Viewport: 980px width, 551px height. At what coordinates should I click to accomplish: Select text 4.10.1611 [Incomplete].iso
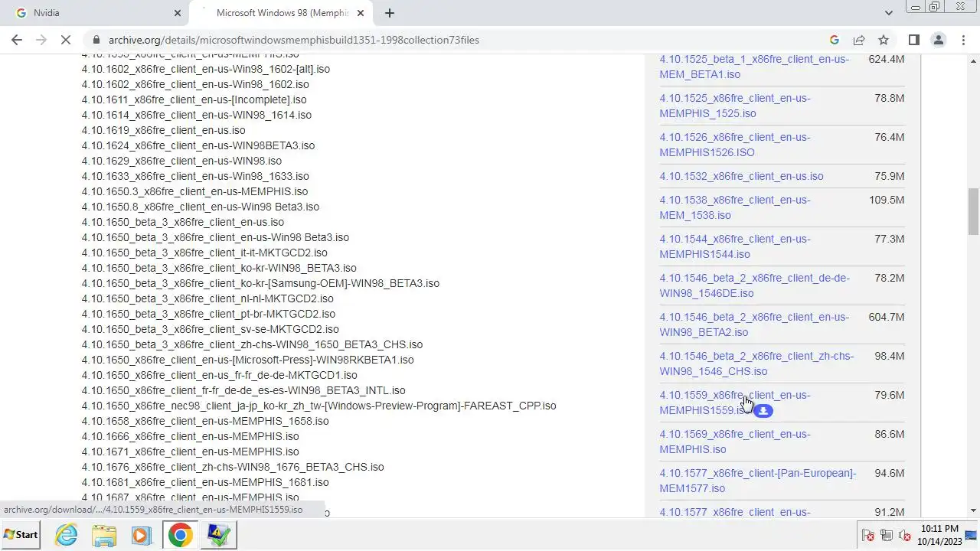coord(194,99)
